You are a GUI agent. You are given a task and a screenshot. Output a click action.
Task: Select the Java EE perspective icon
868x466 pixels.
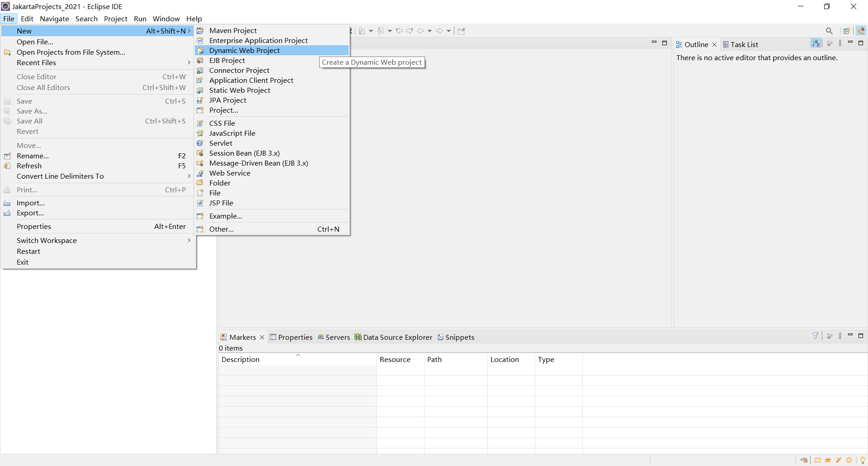click(x=861, y=31)
